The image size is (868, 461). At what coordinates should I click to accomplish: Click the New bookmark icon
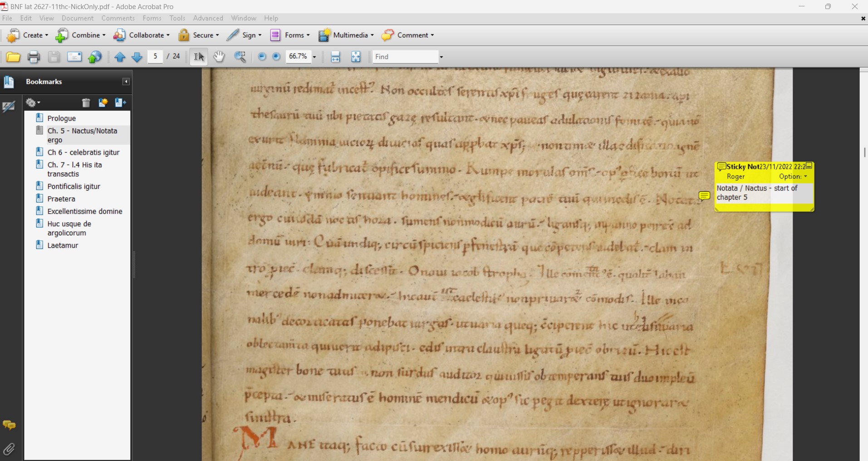pyautogui.click(x=103, y=103)
